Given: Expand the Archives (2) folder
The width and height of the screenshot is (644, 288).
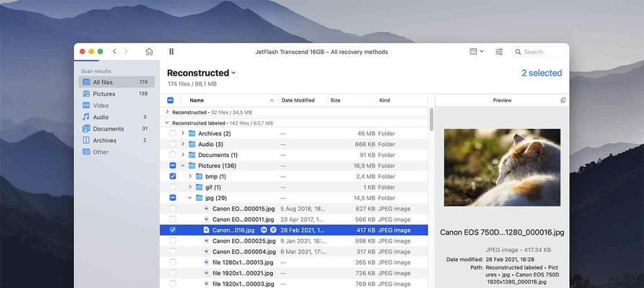Looking at the screenshot, I should click(x=183, y=133).
